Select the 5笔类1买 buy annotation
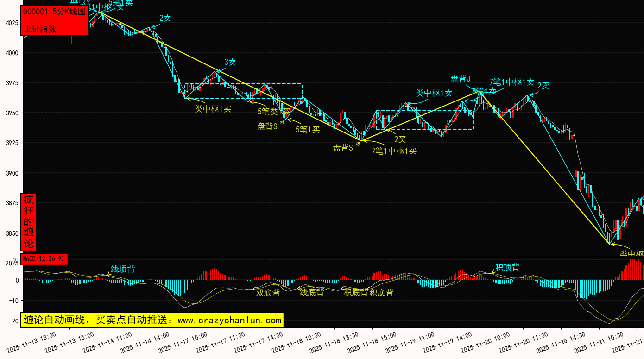The height and width of the screenshot is (359, 644). 274,111
